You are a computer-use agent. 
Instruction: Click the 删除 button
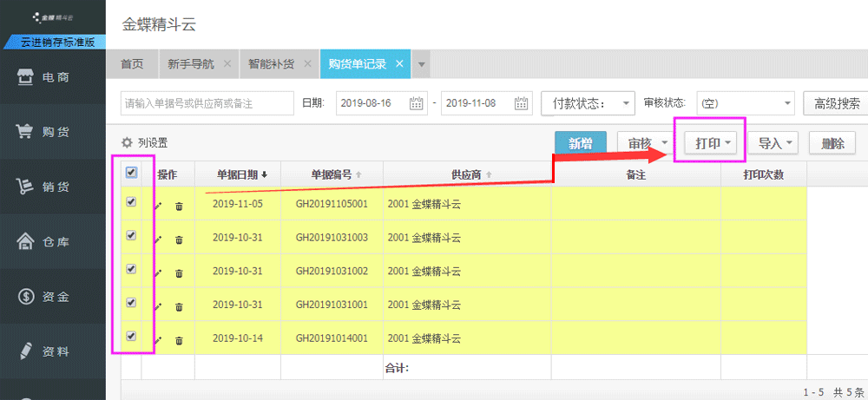click(x=833, y=143)
